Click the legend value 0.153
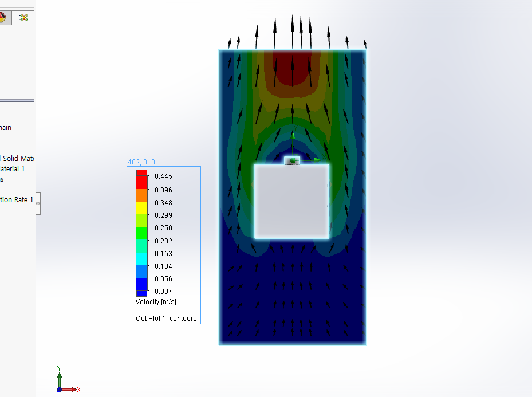The height and width of the screenshot is (397, 532). (164, 254)
